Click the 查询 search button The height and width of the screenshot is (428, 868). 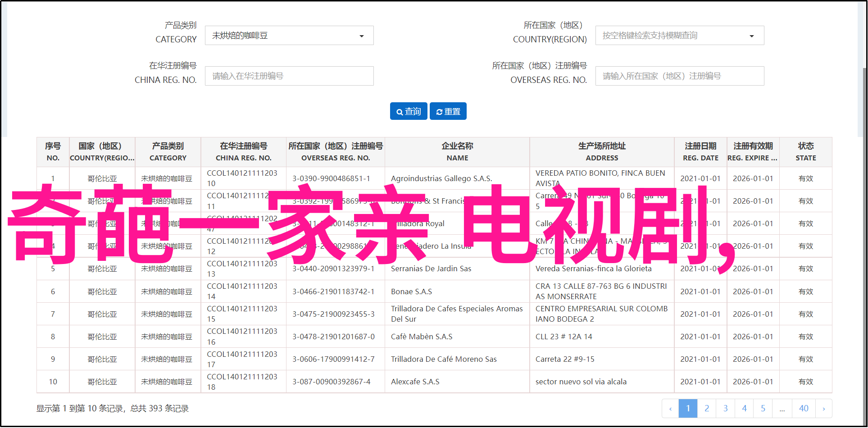(x=409, y=111)
